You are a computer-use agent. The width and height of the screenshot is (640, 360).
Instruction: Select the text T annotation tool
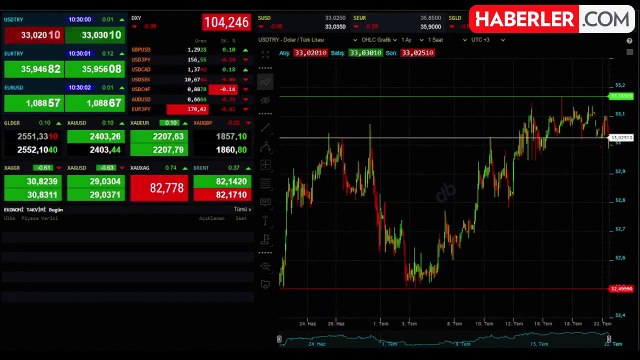(x=265, y=221)
